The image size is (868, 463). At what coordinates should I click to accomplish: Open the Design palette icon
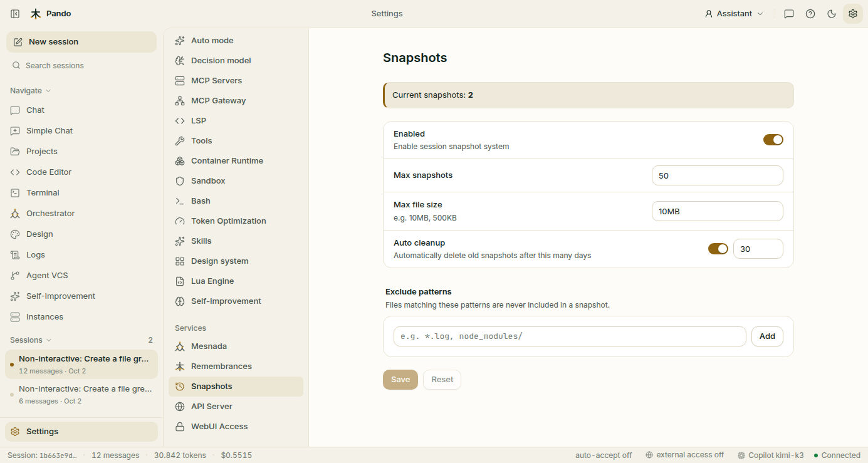click(15, 234)
